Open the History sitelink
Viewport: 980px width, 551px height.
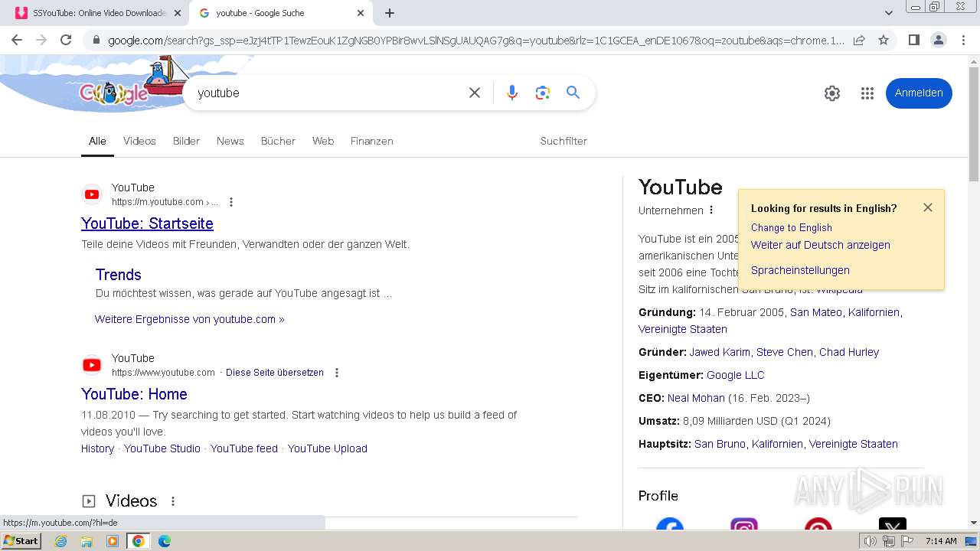97,448
